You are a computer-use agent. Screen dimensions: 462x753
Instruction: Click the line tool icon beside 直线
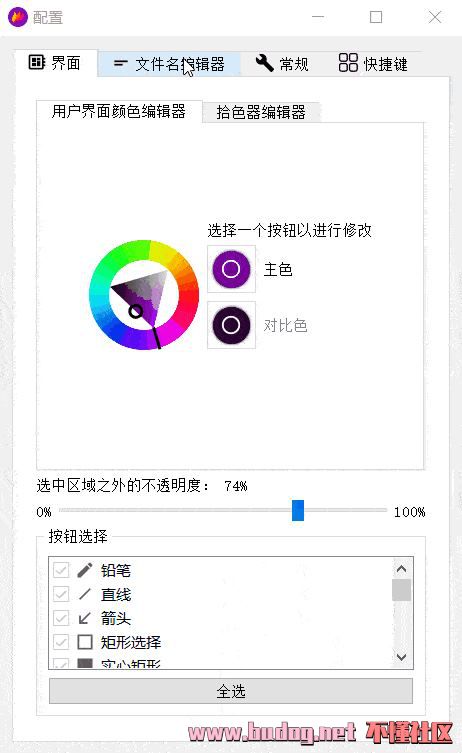[85, 594]
